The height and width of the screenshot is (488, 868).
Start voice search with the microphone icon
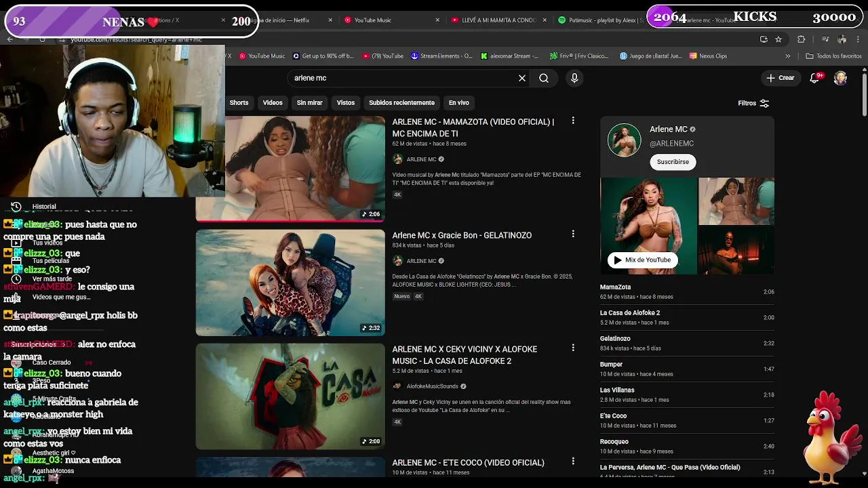[574, 78]
